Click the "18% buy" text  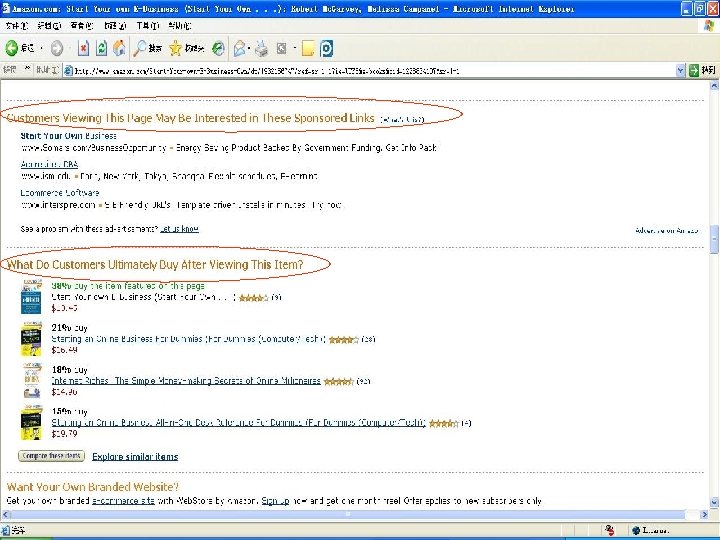click(69, 369)
